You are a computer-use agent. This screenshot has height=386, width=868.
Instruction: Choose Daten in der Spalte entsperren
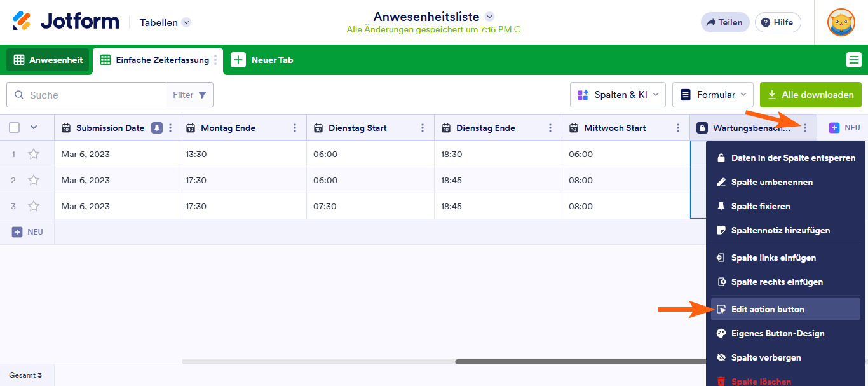[x=785, y=158]
